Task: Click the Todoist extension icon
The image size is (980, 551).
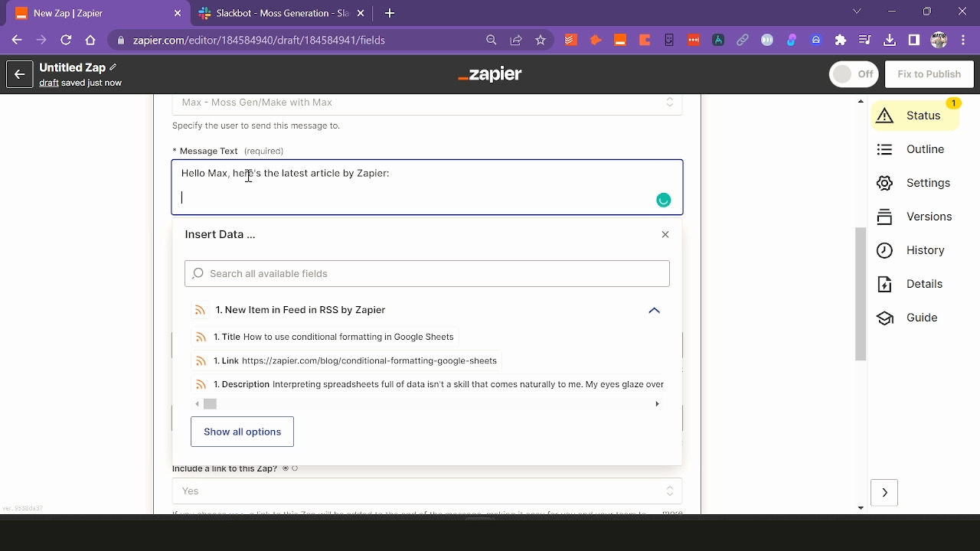Action: (570, 40)
